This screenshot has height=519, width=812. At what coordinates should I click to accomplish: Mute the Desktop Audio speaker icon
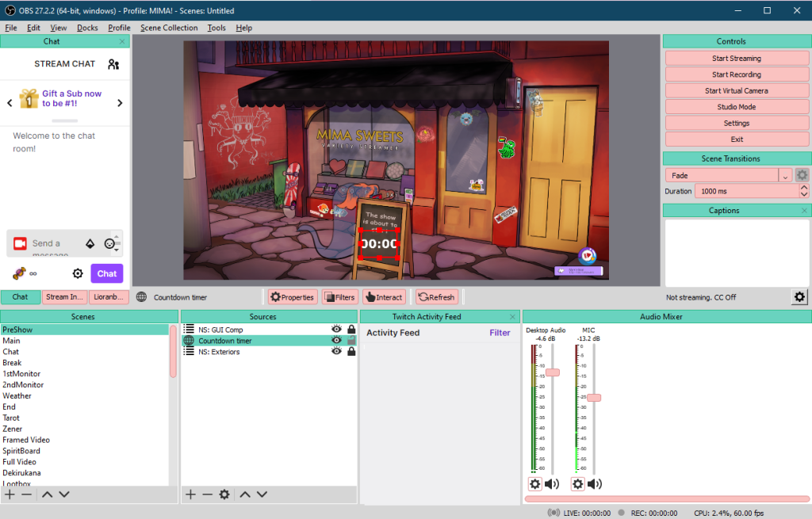pyautogui.click(x=552, y=484)
